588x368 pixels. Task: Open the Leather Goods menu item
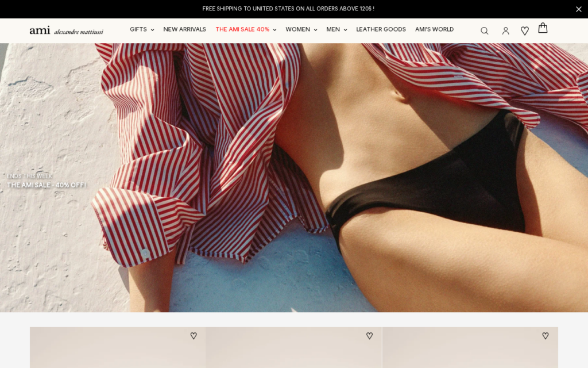click(x=381, y=29)
